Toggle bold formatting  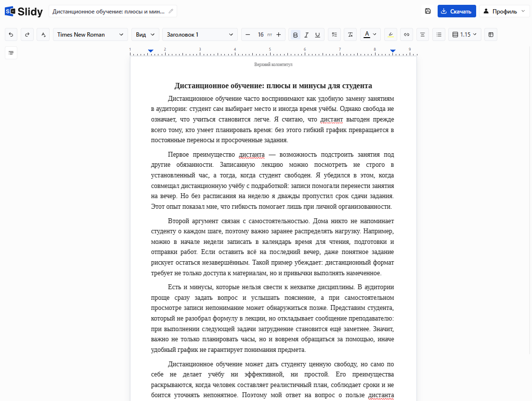click(295, 35)
